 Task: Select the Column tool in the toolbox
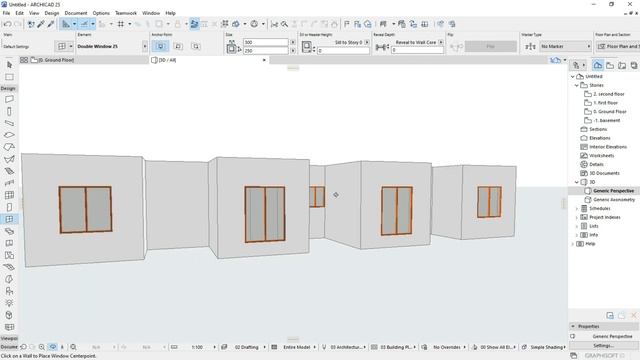coord(9,111)
